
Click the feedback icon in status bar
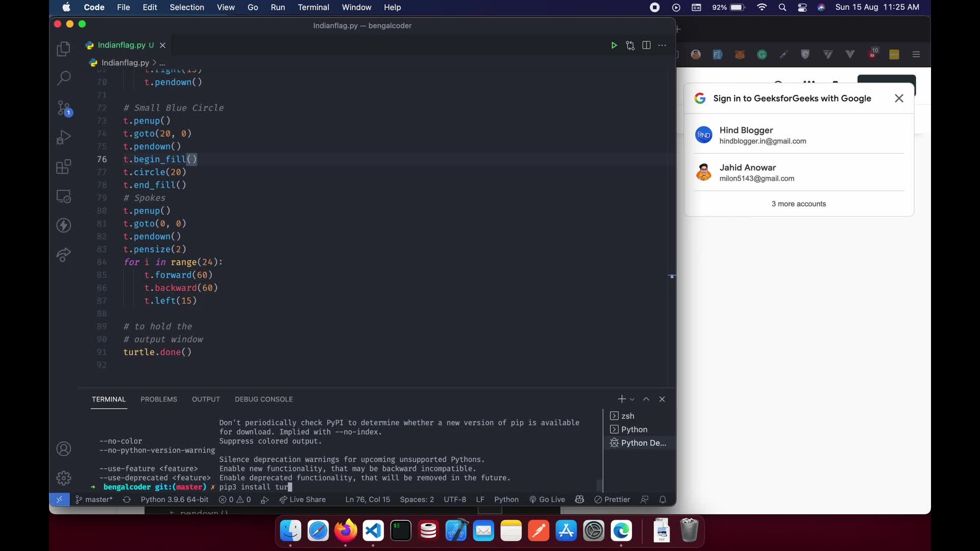645,499
